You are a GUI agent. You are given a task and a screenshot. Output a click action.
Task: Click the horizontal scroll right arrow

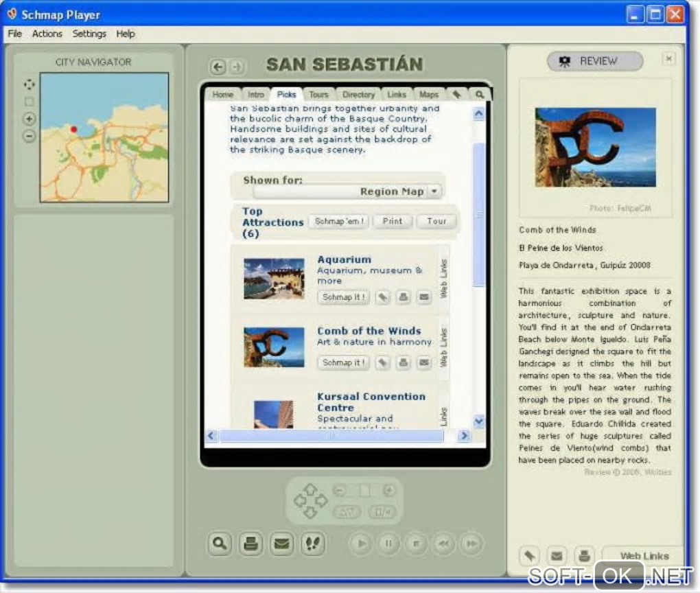[x=464, y=436]
